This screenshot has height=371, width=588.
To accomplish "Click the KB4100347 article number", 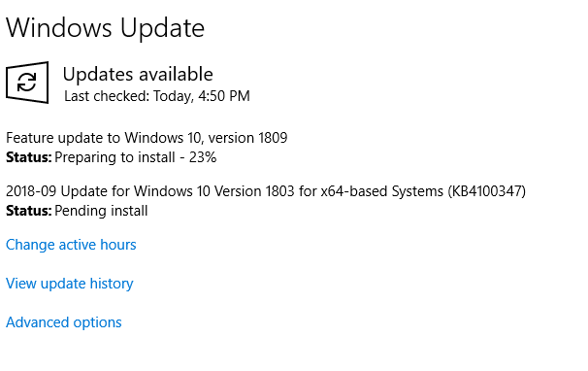I will coord(487,191).
